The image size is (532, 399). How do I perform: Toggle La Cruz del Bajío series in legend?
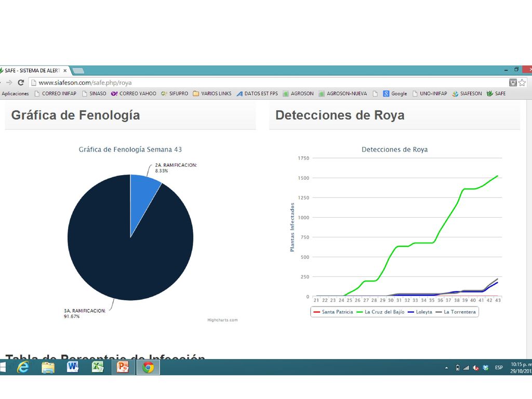tap(380, 312)
